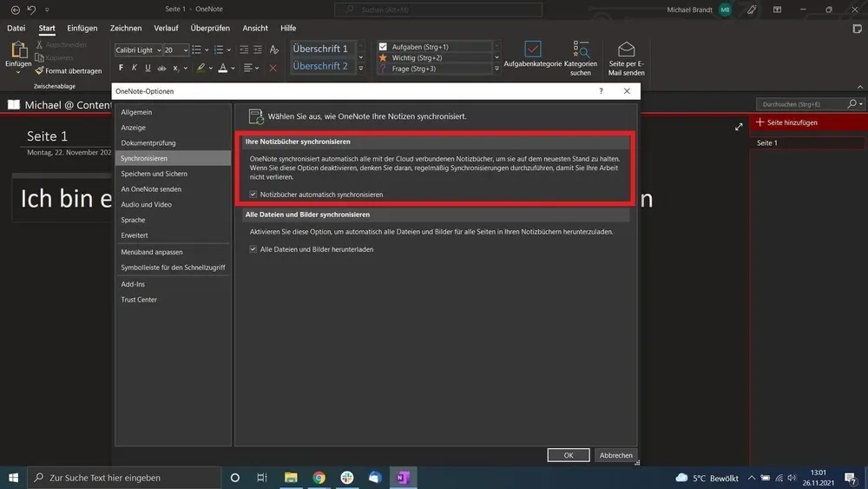The height and width of the screenshot is (489, 868).
Task: Switch to the Verlauf ribbon tab
Action: point(166,29)
